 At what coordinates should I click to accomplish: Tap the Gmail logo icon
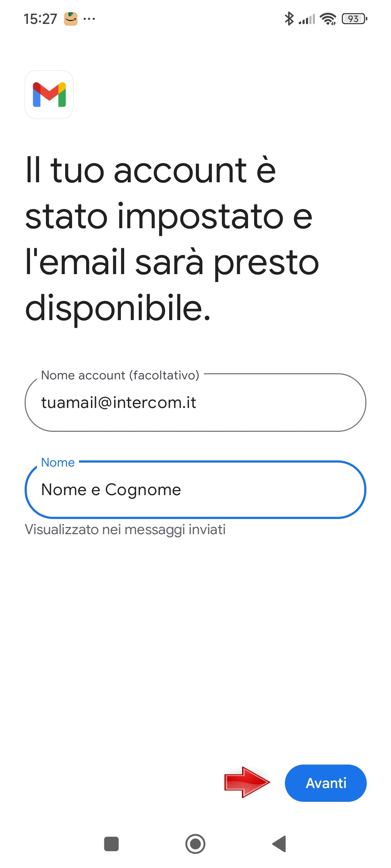49,94
